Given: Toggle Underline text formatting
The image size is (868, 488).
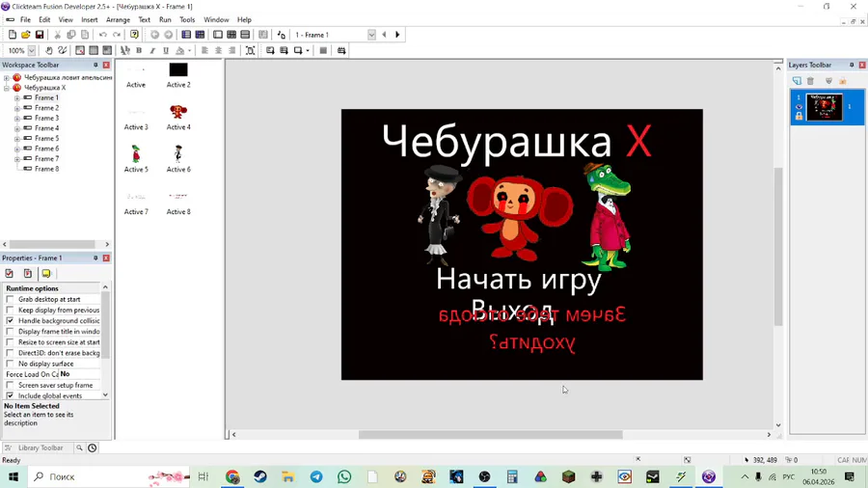Looking at the screenshot, I should point(166,50).
